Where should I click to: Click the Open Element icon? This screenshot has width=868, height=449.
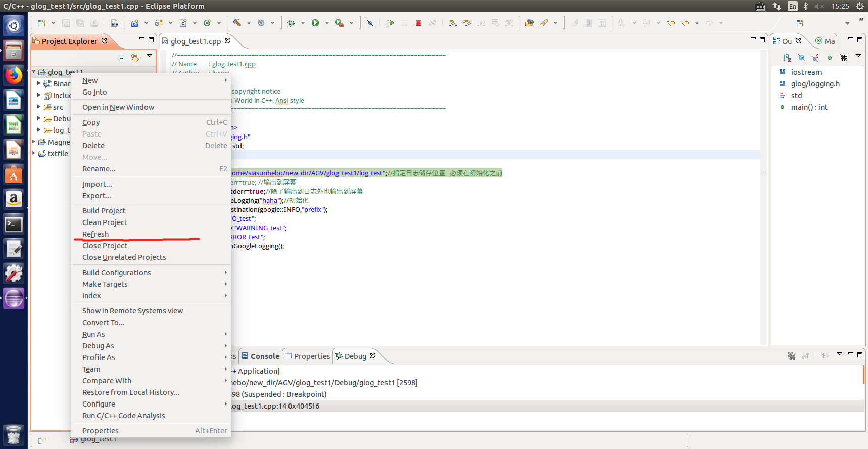pyautogui.click(x=529, y=23)
